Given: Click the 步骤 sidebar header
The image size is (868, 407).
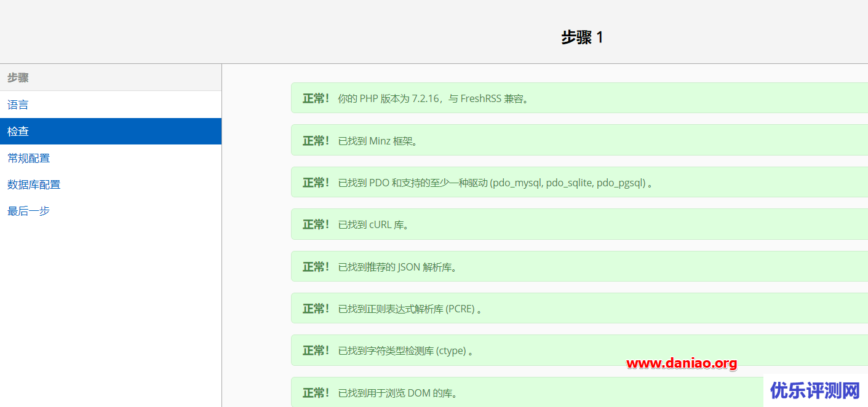Looking at the screenshot, I should click(111, 78).
